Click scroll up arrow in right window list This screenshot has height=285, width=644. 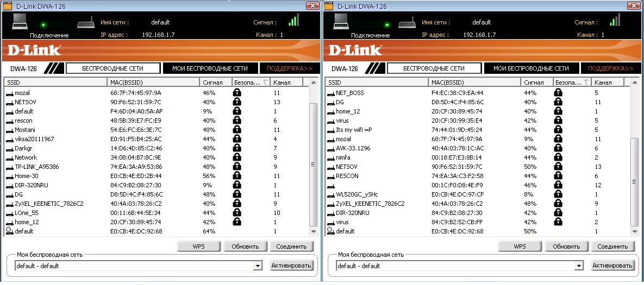click(x=635, y=83)
